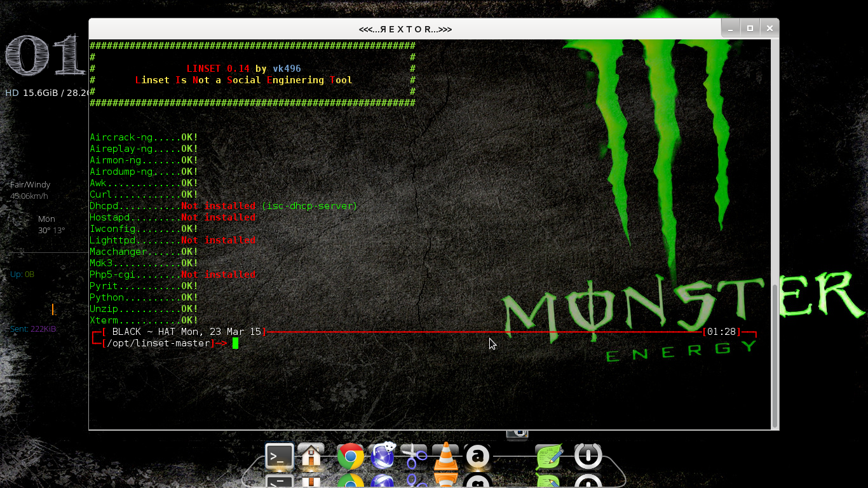Click the '30° 13°' temperature text
The width and height of the screenshot is (868, 488).
[51, 230]
